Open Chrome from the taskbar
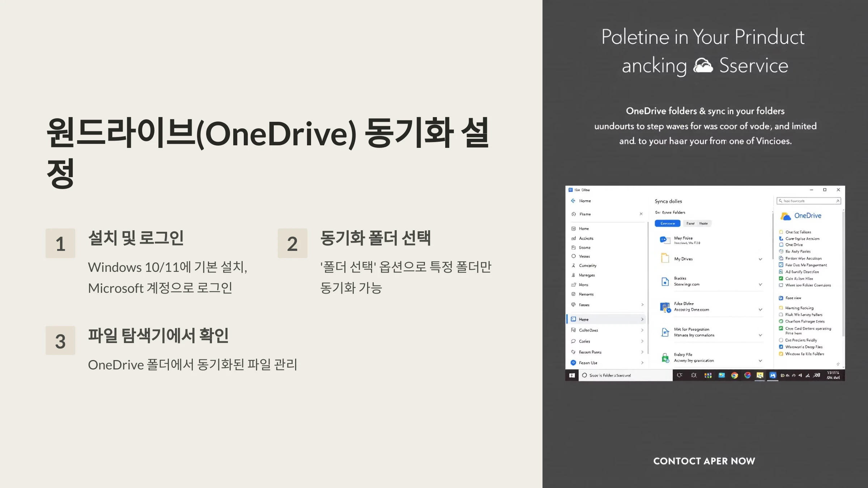 [734, 375]
